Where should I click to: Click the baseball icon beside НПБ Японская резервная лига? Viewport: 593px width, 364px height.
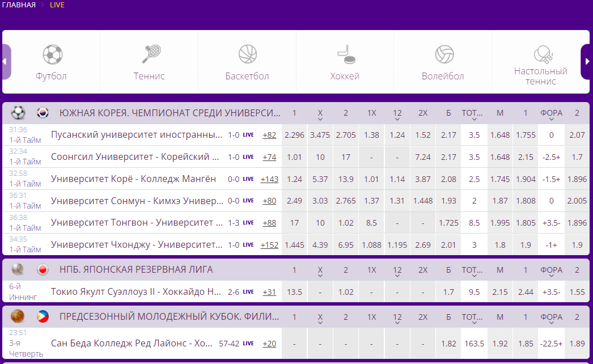point(18,269)
